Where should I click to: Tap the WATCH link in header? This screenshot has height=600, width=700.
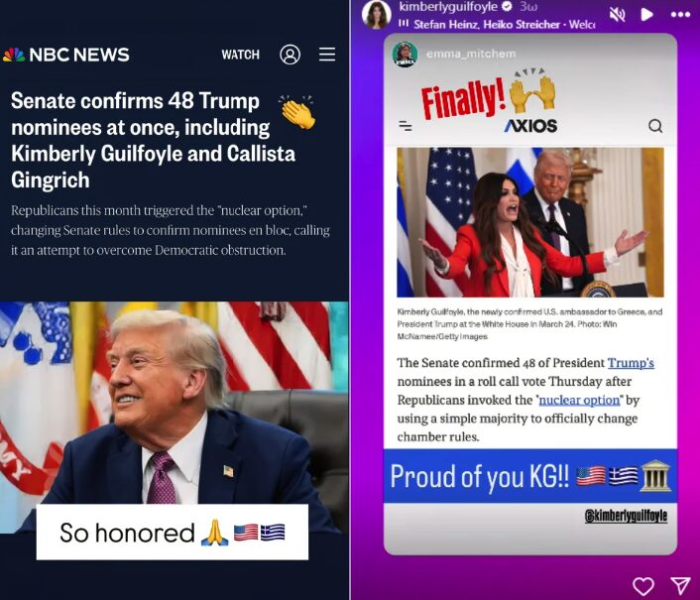point(240,55)
